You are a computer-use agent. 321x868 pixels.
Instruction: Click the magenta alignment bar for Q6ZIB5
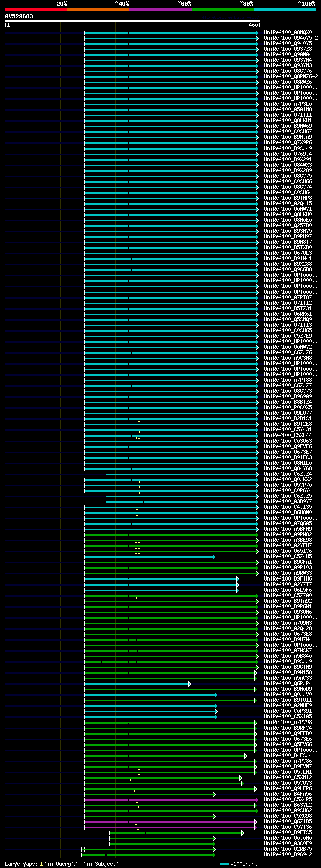pos(171,822)
